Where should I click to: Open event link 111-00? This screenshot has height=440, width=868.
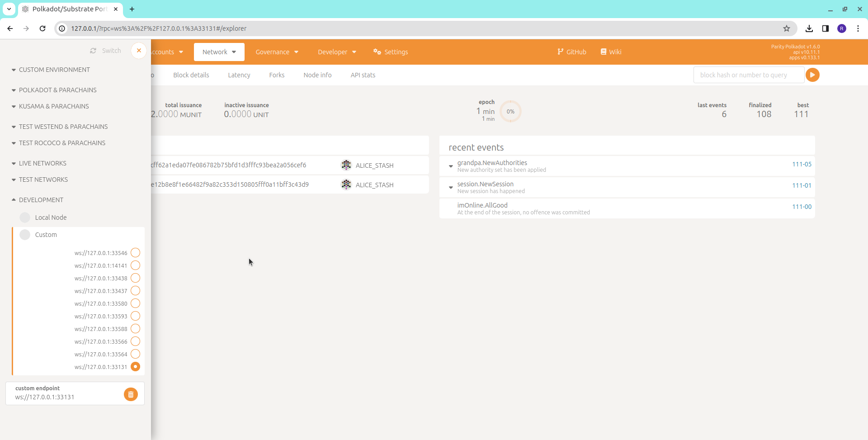802,207
